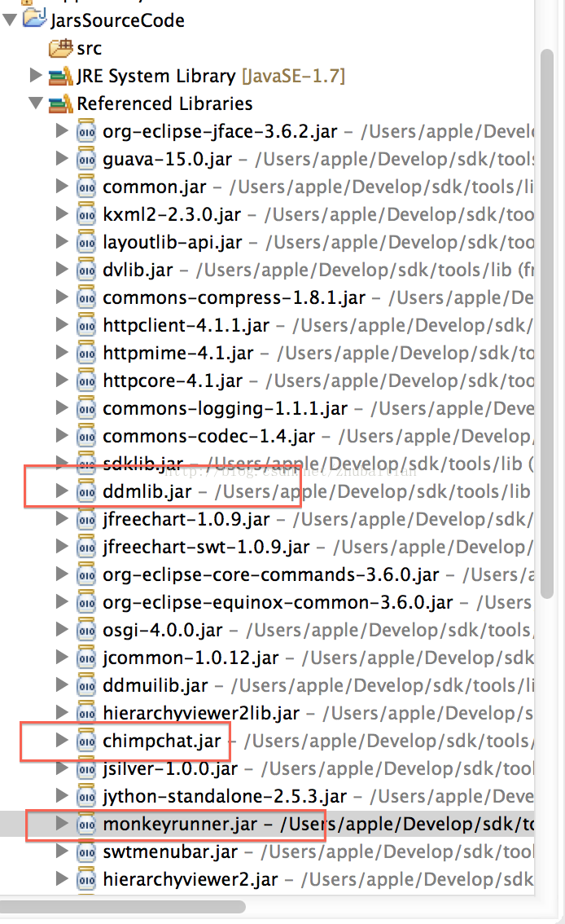
Task: Click jar icon of httpcore-4.1.jar
Action: [x=86, y=380]
